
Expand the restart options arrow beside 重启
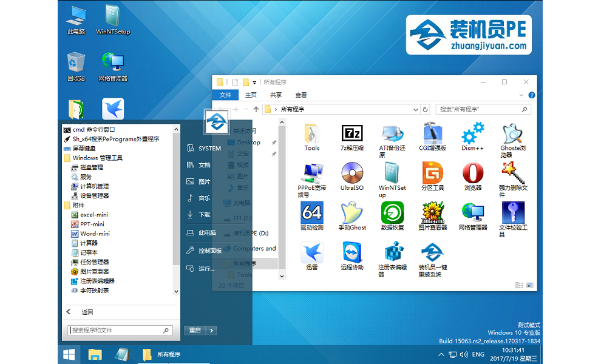(x=211, y=331)
